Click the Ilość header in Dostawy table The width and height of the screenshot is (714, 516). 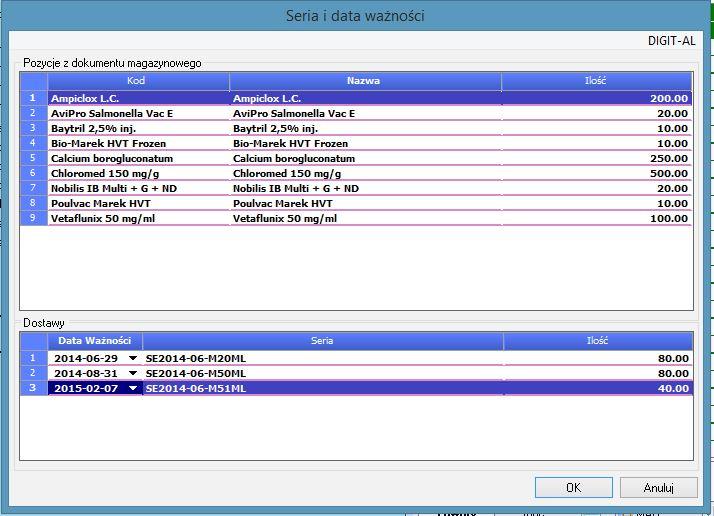point(598,341)
